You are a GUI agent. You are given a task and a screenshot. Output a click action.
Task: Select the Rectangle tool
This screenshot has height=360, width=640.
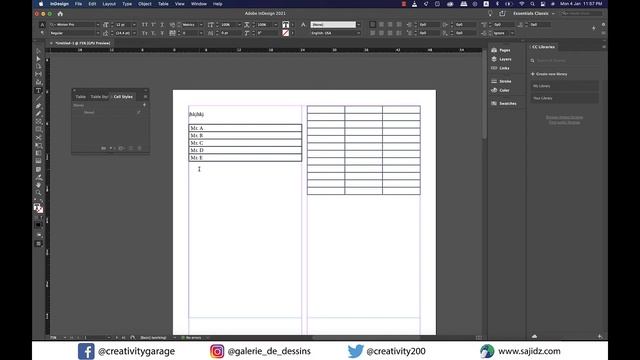click(x=38, y=129)
